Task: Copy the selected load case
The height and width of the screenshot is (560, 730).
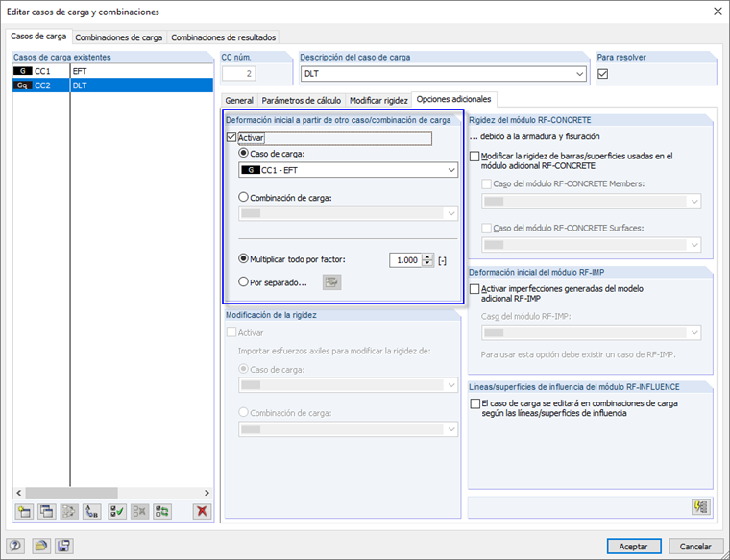Action: pos(46,512)
